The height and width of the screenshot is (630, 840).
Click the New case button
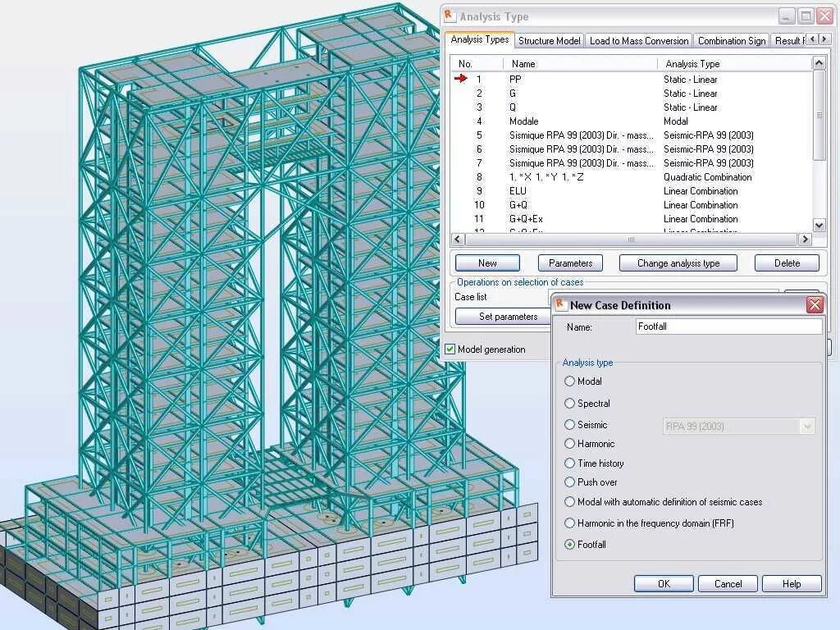pos(487,263)
